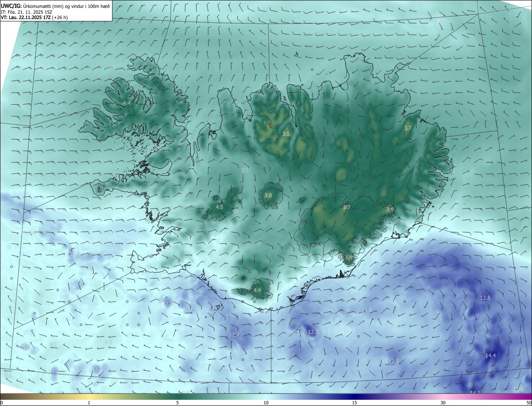The image size is (532, 406).
Task: Select the 13.8 value over the sea
Action: pyautogui.click(x=485, y=298)
